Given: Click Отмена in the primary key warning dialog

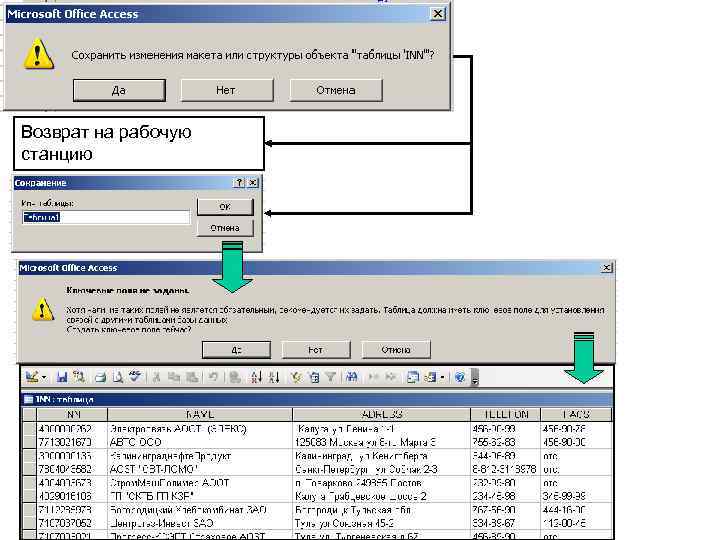Looking at the screenshot, I should (x=396, y=350).
